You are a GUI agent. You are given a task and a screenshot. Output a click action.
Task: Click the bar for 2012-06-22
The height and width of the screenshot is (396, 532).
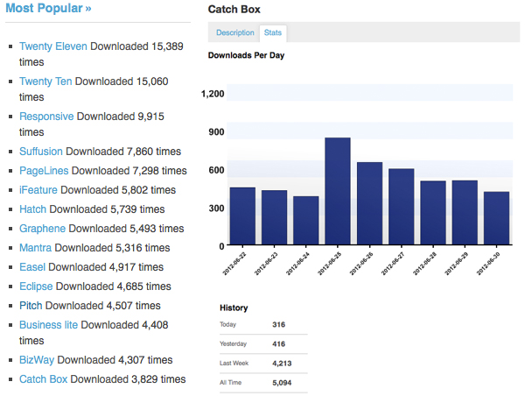pyautogui.click(x=242, y=216)
